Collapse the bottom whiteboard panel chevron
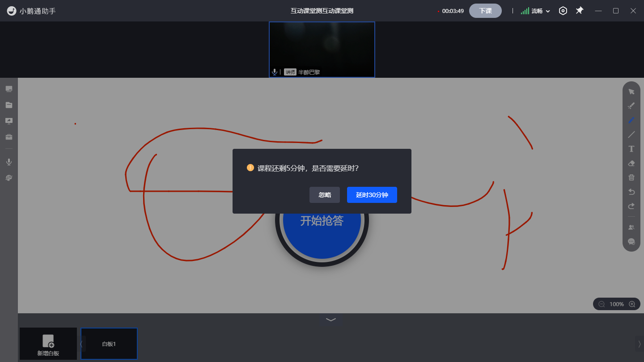Viewport: 644px width, 362px height. (x=331, y=320)
